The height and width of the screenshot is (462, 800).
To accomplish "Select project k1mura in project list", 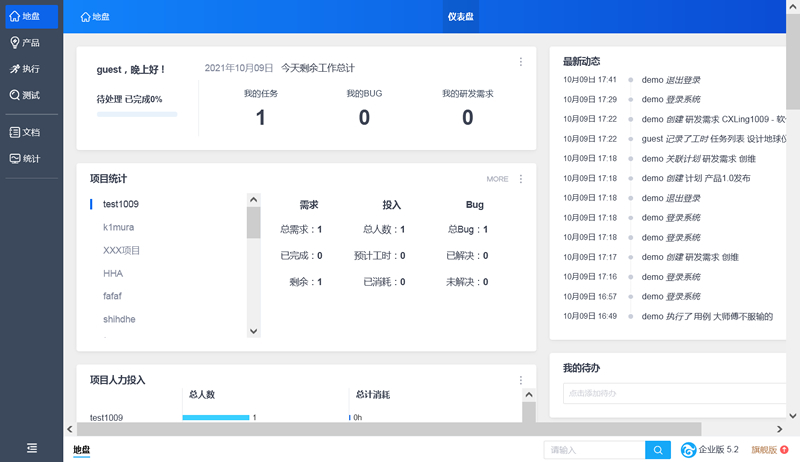I will tap(118, 227).
